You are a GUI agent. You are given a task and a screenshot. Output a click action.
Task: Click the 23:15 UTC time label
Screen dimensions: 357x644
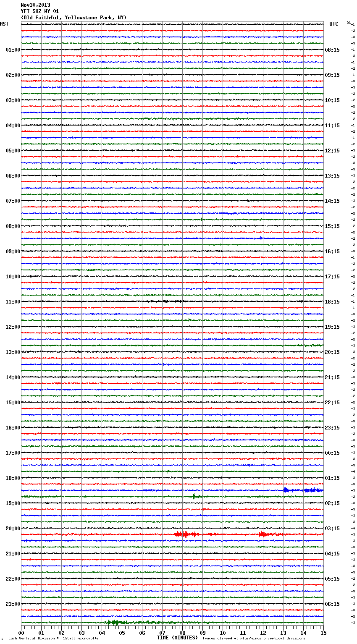coord(332,428)
